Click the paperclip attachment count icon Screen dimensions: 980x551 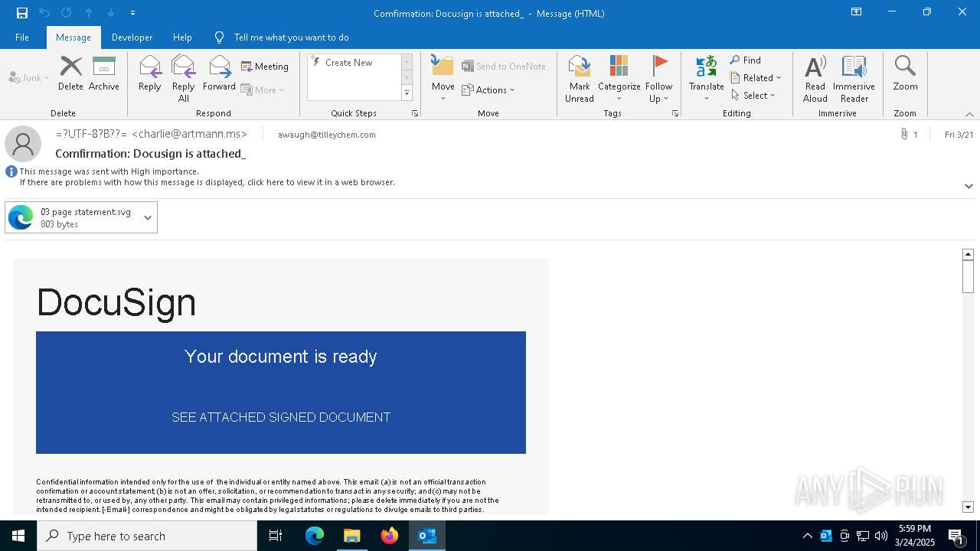pos(909,135)
